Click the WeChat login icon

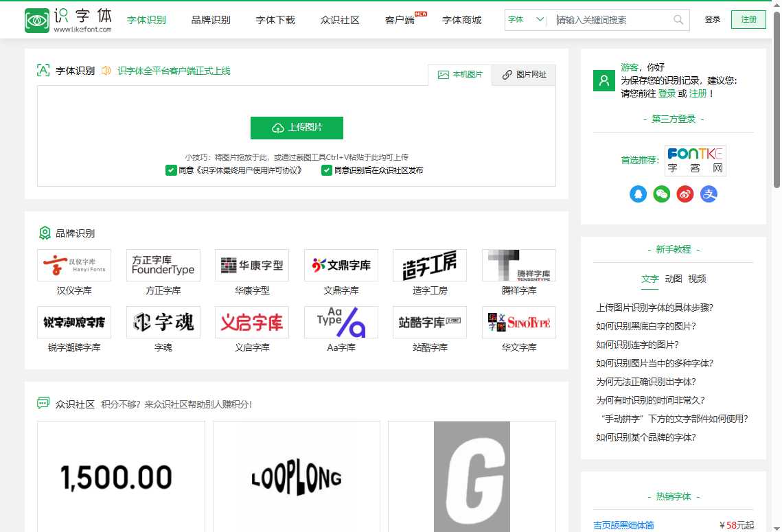coord(661,194)
